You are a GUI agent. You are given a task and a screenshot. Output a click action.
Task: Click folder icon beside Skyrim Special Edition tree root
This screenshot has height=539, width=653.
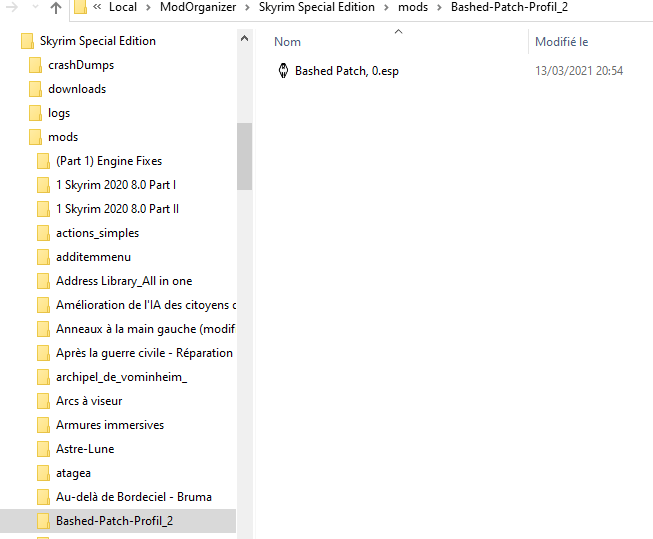point(27,41)
